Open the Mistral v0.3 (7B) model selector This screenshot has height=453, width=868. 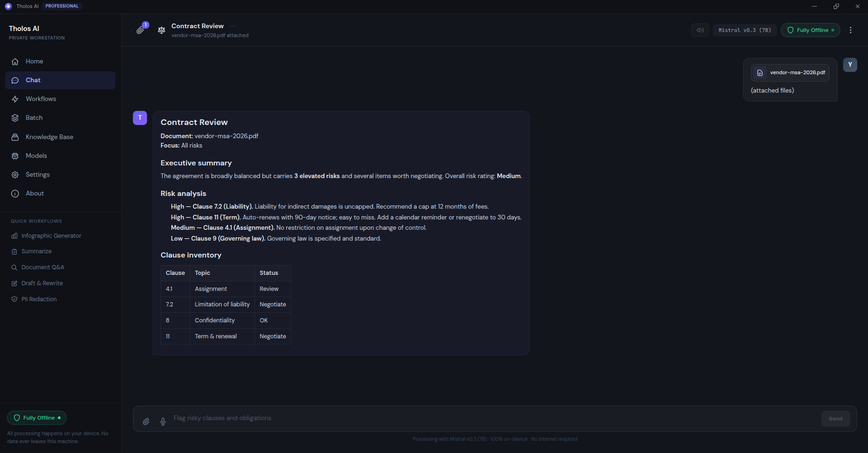(x=745, y=30)
